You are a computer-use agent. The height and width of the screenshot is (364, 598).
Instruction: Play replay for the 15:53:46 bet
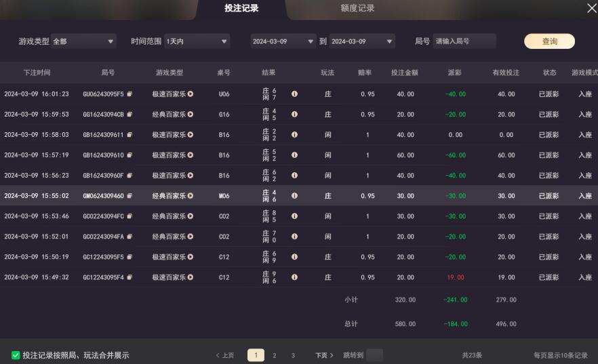tap(191, 216)
